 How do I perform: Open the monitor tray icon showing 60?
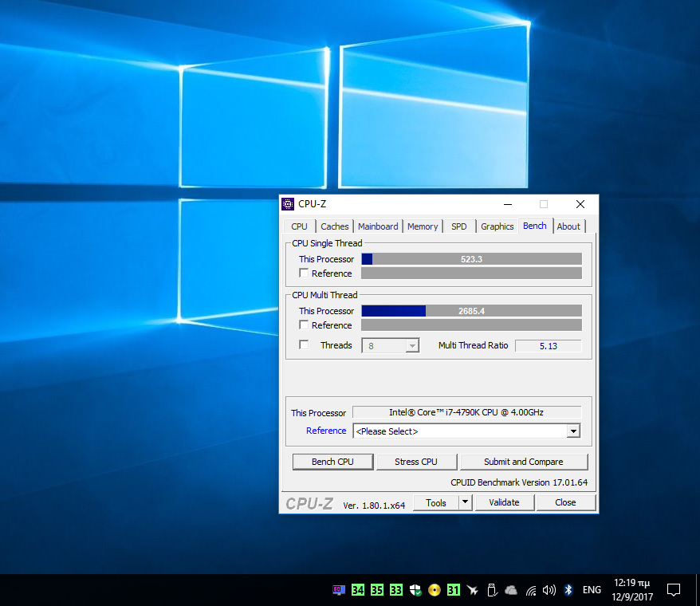pyautogui.click(x=339, y=590)
